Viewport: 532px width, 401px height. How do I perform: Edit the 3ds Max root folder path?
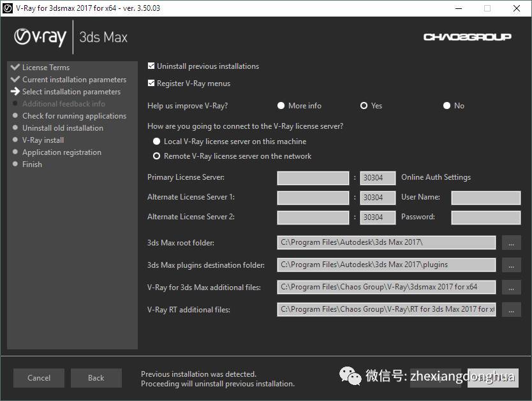387,242
